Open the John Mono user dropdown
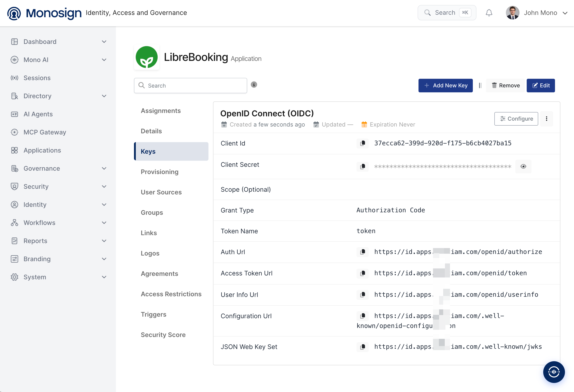The image size is (574, 392). [536, 13]
